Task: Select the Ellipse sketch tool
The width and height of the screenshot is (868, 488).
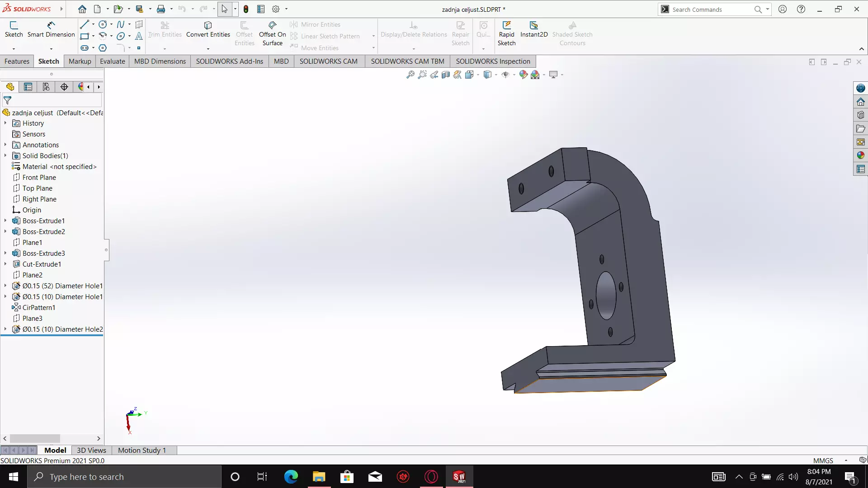Action: 120,36
